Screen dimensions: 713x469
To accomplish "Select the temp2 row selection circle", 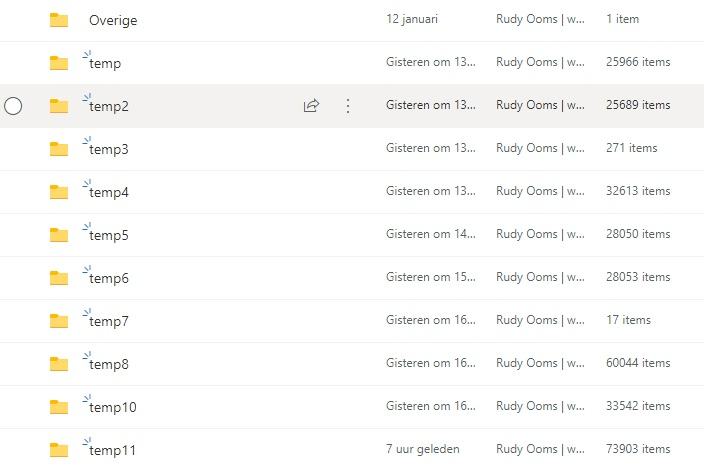I will click(13, 106).
